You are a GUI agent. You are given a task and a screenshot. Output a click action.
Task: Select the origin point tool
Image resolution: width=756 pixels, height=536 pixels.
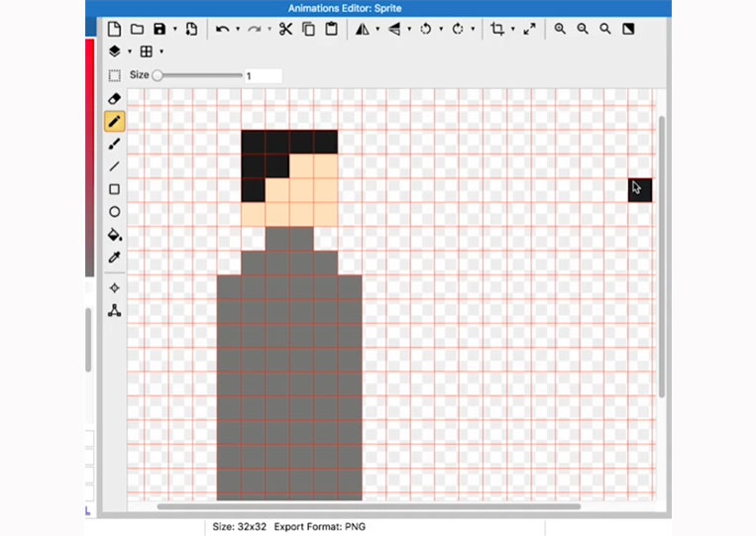114,288
